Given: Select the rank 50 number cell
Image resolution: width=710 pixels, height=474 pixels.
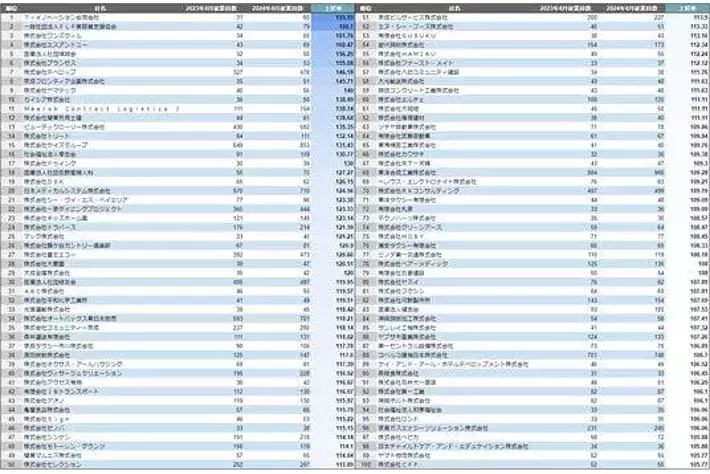Looking at the screenshot, I should click(10, 465).
